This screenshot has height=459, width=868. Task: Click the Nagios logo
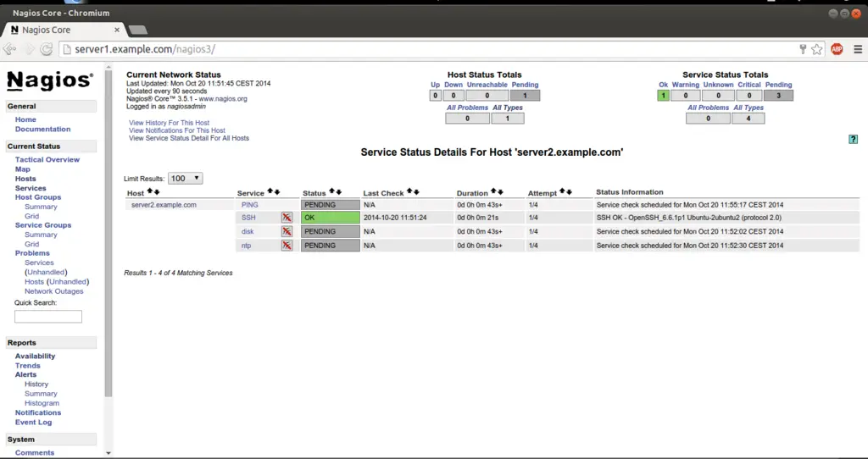[50, 81]
